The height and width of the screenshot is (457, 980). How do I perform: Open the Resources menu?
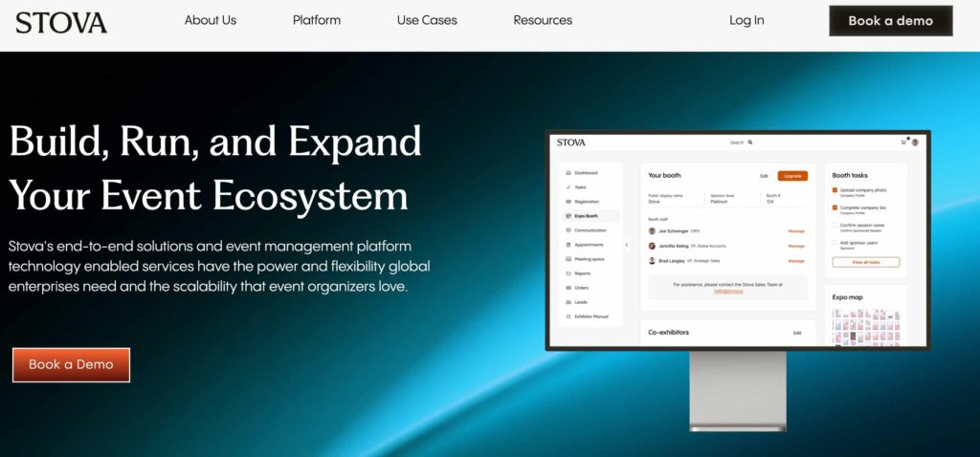pos(543,20)
